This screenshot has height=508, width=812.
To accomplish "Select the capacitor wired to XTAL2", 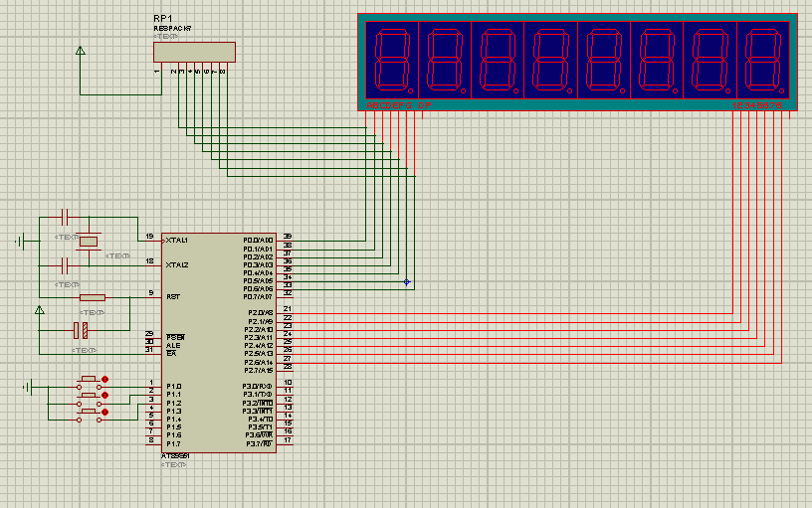I will (65, 265).
